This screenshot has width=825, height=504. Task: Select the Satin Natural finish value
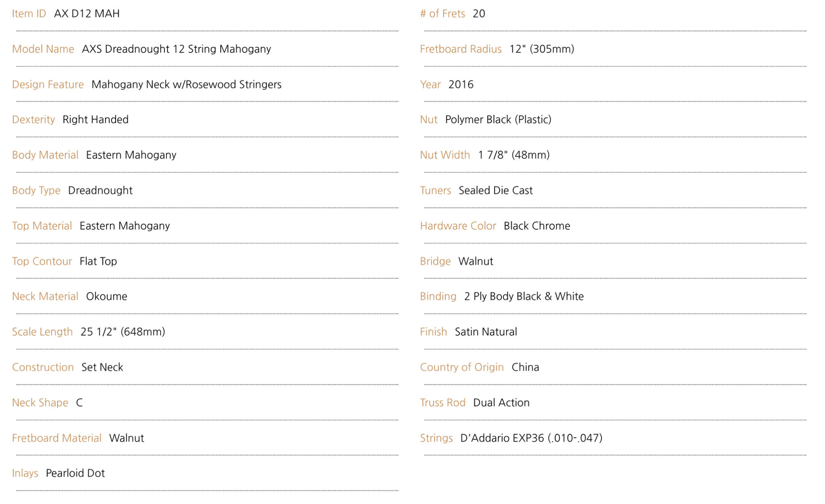click(486, 332)
